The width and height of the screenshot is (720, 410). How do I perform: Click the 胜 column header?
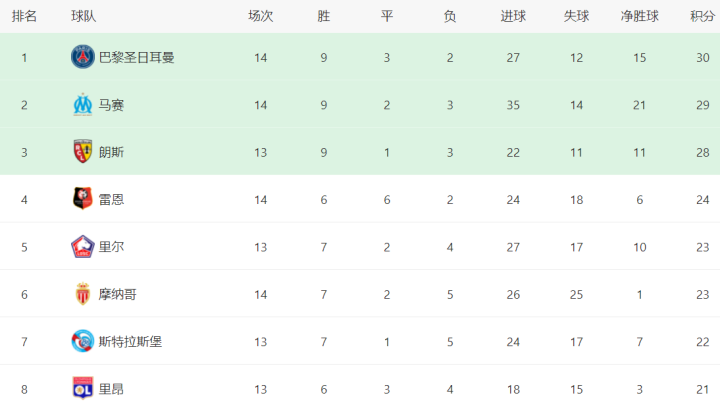(324, 16)
